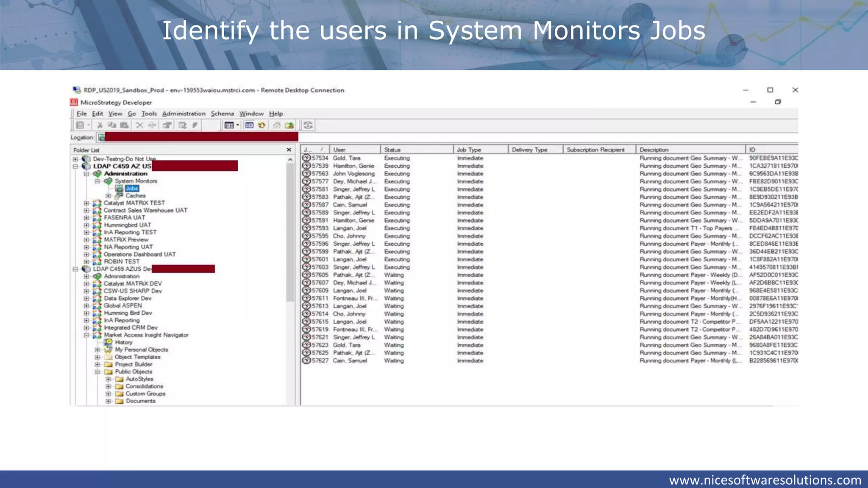The width and height of the screenshot is (868, 488).
Task: Click the Rename toolbar icon
Action: click(152, 125)
